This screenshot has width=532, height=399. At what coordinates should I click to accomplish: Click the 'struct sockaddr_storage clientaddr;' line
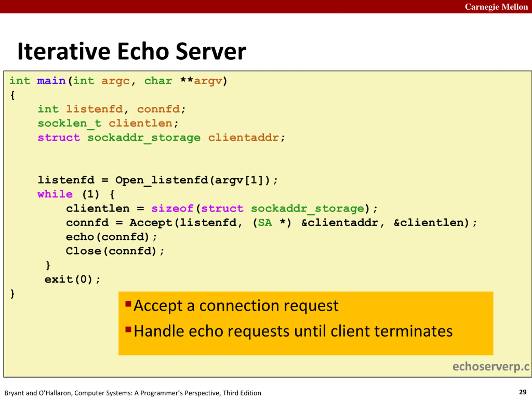pos(161,138)
